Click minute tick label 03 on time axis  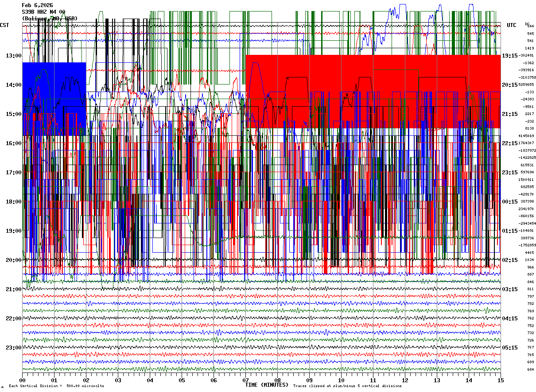click(x=118, y=380)
